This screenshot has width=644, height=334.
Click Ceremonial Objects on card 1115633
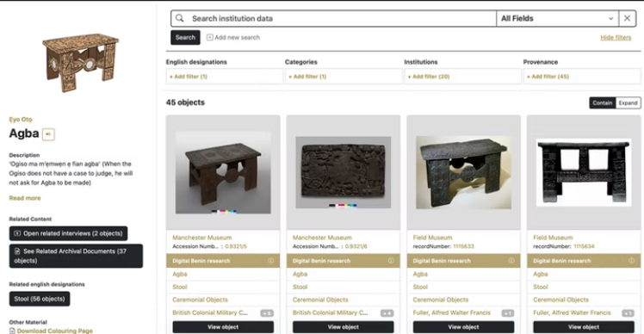pyautogui.click(x=441, y=300)
